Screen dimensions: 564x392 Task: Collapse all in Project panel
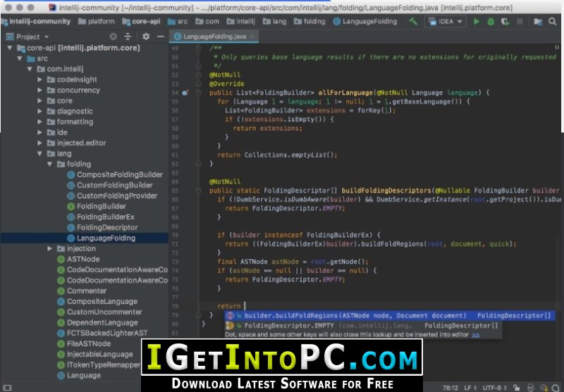point(128,37)
